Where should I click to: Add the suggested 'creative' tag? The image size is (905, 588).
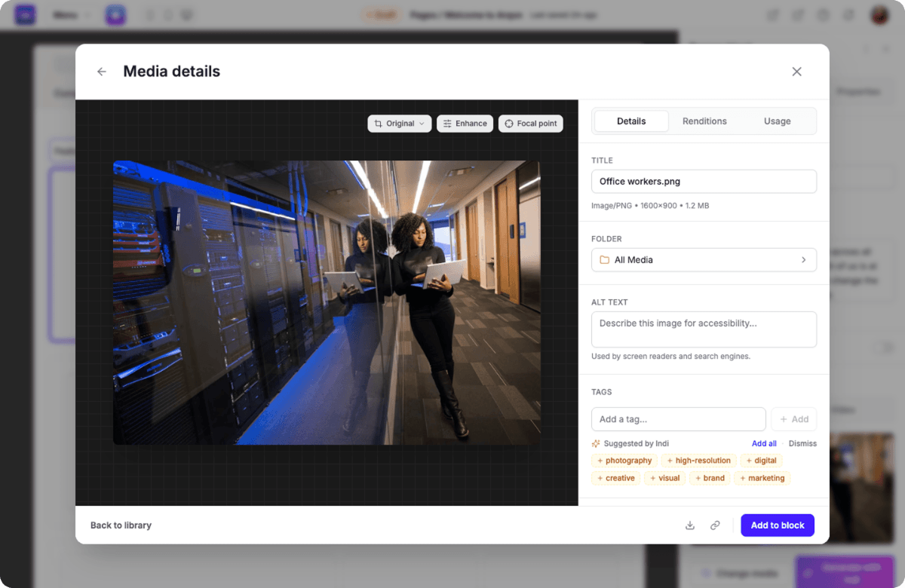click(x=615, y=478)
